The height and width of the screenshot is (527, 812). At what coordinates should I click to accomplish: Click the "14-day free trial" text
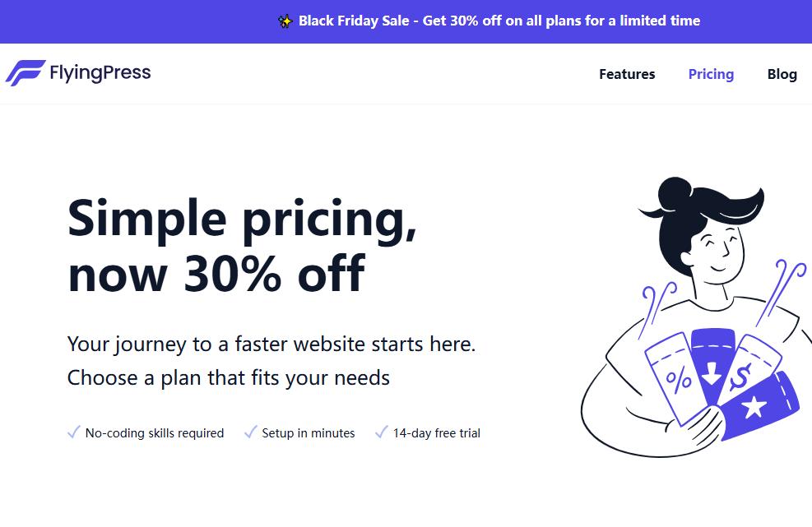(436, 433)
